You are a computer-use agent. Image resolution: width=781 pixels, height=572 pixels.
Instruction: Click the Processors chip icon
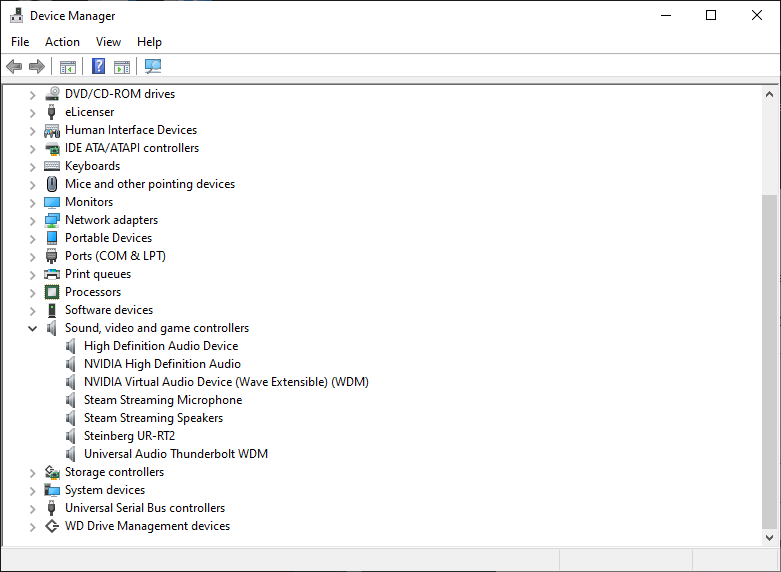pyautogui.click(x=52, y=292)
